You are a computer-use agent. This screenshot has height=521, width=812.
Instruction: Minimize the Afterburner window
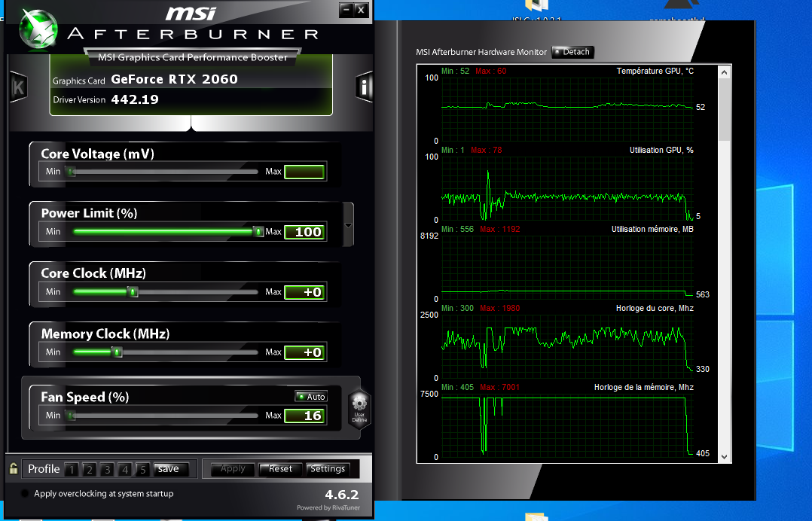(346, 9)
